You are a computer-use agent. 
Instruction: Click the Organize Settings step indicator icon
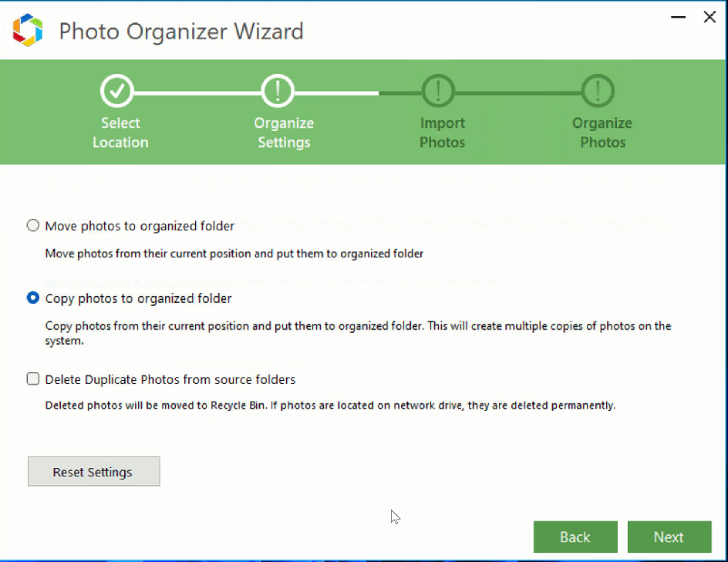[x=278, y=89]
